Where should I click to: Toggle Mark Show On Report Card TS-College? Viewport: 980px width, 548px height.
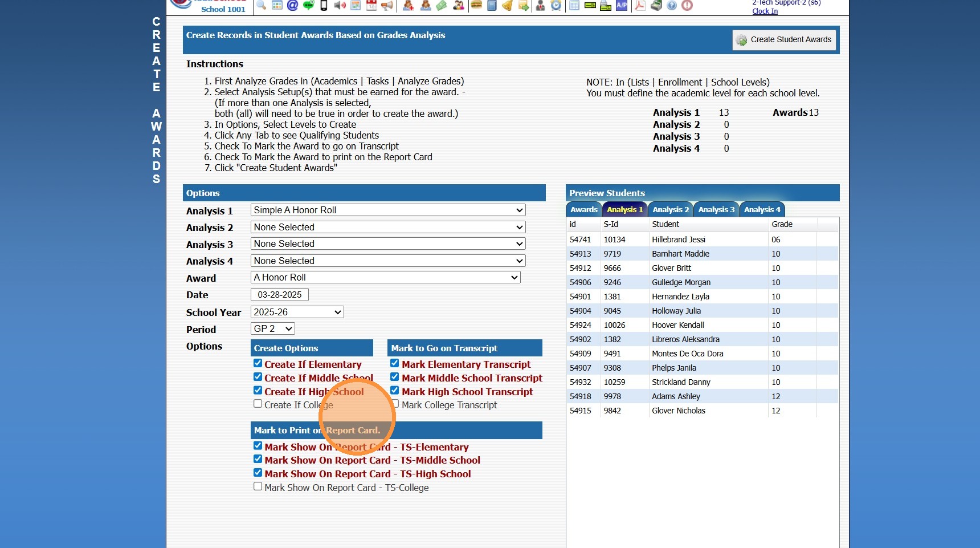click(x=258, y=486)
